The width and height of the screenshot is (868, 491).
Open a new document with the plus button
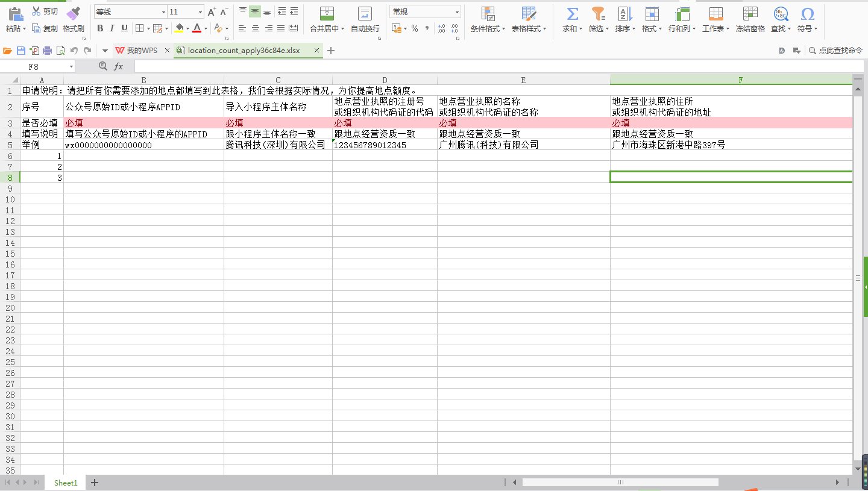[x=330, y=51]
